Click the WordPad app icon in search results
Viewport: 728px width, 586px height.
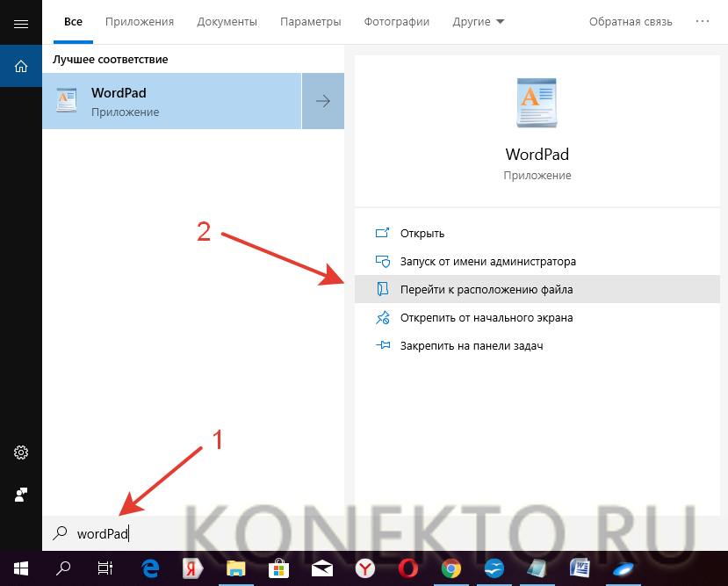(x=67, y=99)
